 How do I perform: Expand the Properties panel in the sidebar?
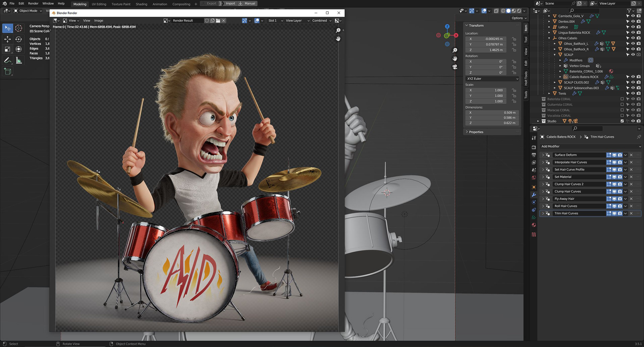(x=467, y=132)
